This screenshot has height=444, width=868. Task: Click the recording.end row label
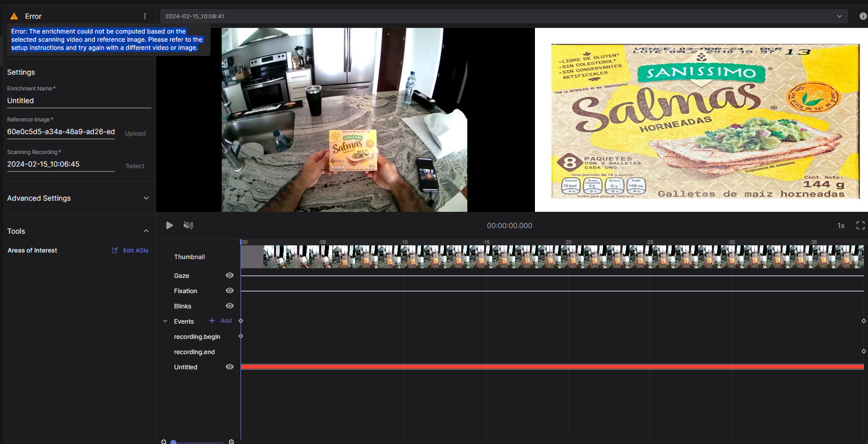click(194, 352)
